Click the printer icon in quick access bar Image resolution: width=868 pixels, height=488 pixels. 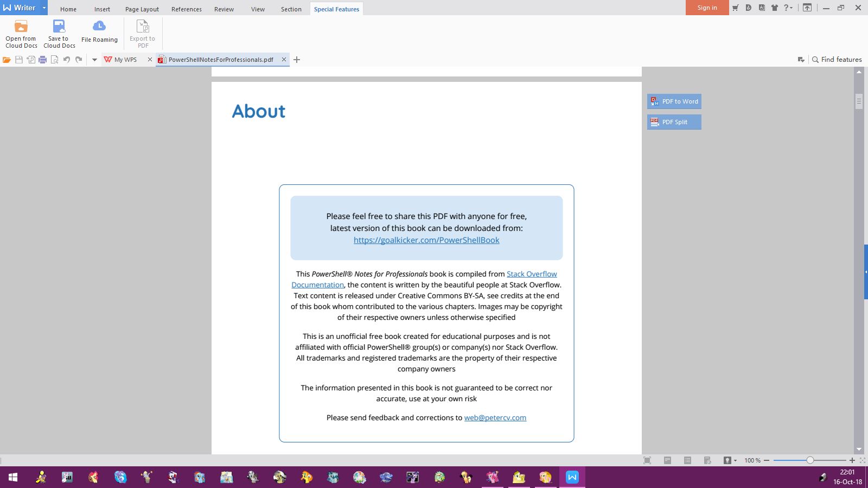42,60
